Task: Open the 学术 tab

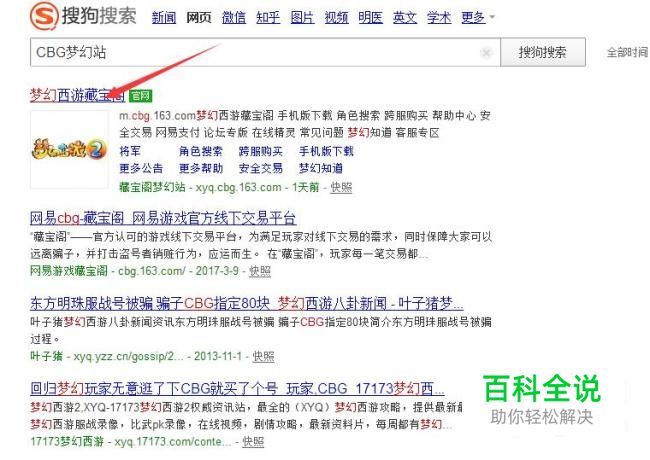Action: [439, 17]
